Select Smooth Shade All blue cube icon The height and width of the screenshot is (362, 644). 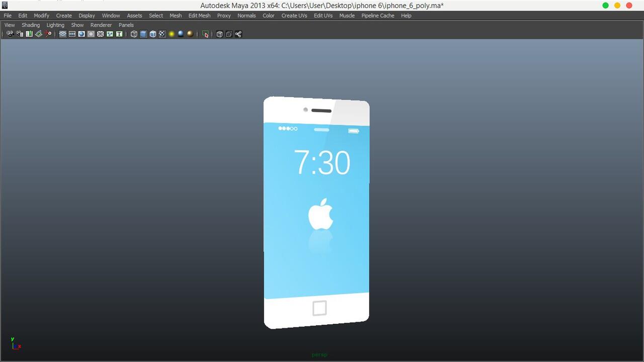[x=143, y=34]
